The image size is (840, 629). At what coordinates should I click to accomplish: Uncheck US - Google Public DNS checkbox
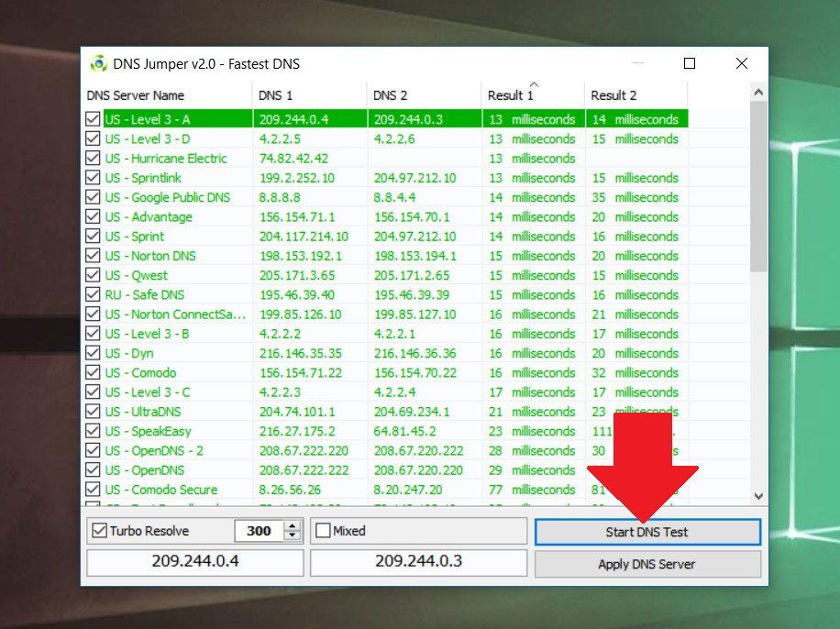click(x=93, y=196)
